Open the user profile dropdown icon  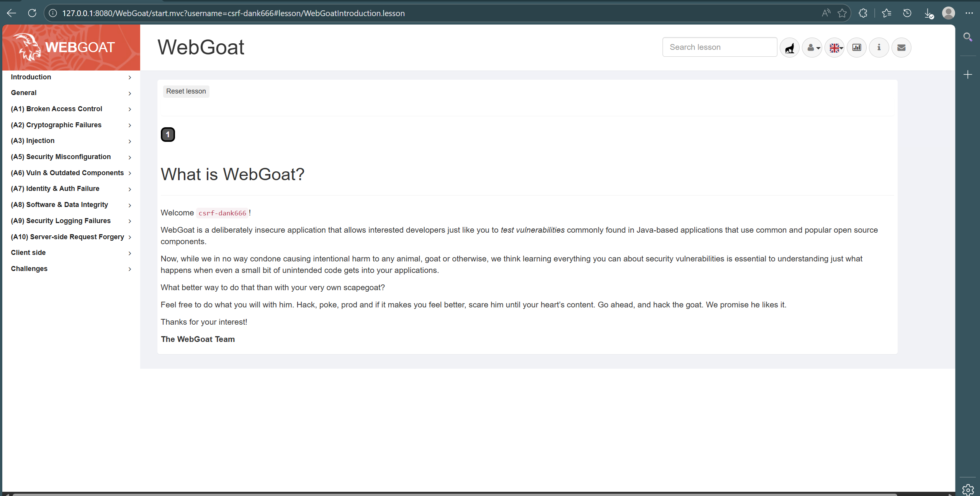(812, 48)
